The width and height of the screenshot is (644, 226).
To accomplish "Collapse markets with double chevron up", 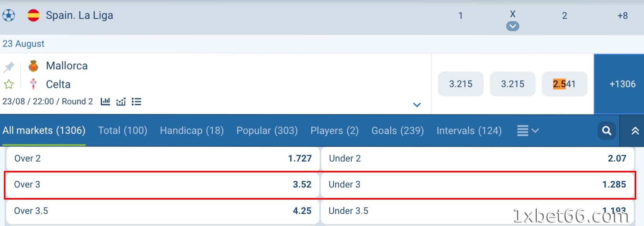I will click(x=635, y=131).
